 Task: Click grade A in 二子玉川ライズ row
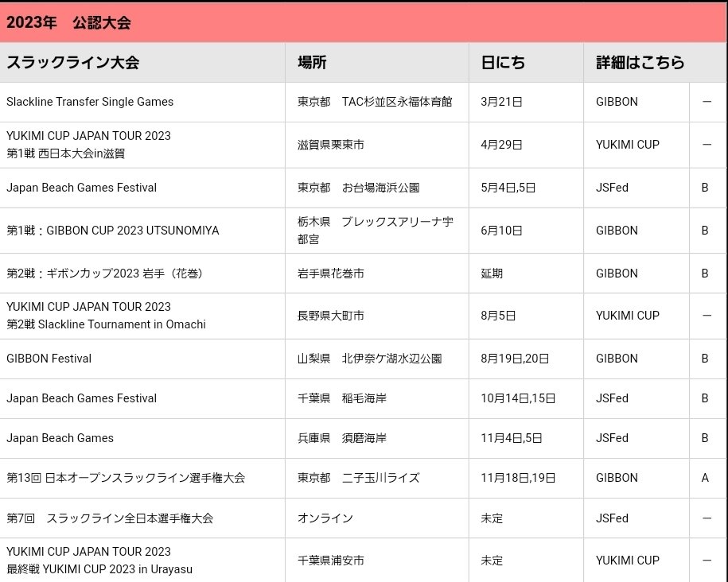click(705, 478)
